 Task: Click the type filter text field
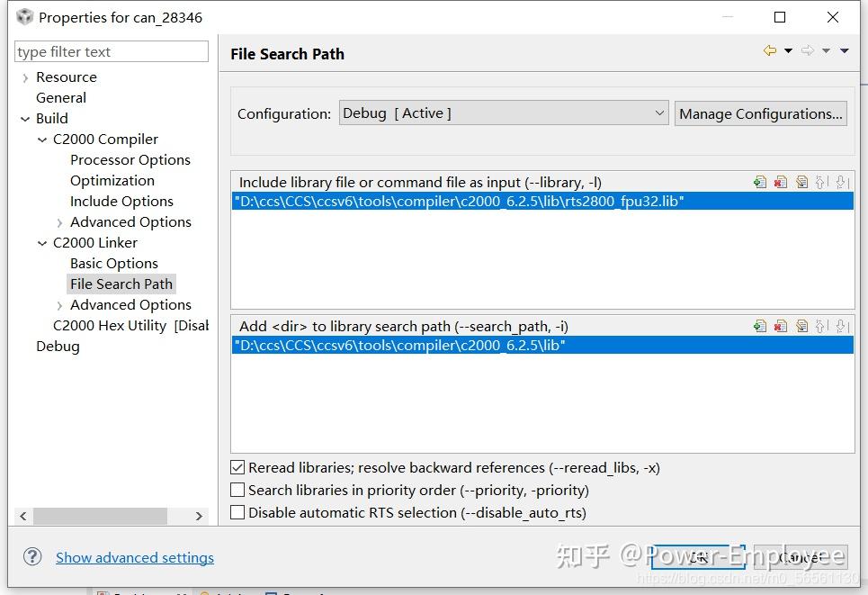coord(112,52)
